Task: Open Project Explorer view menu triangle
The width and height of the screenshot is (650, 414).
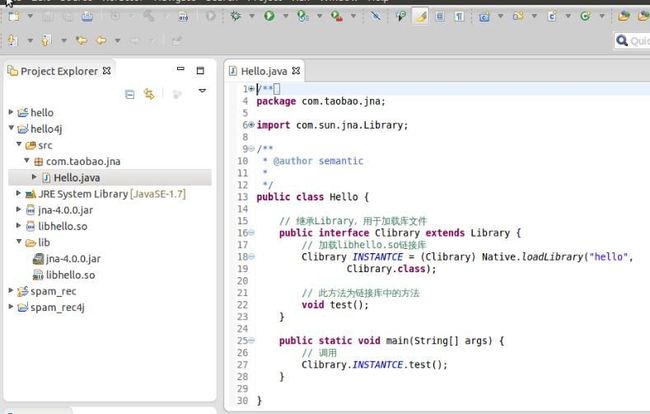Action: click(202, 90)
